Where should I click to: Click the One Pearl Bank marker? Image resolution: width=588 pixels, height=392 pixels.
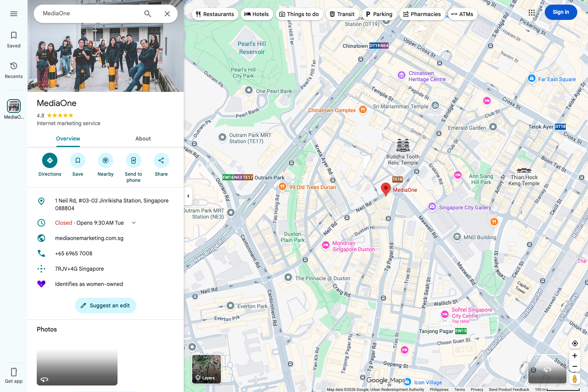click(249, 90)
